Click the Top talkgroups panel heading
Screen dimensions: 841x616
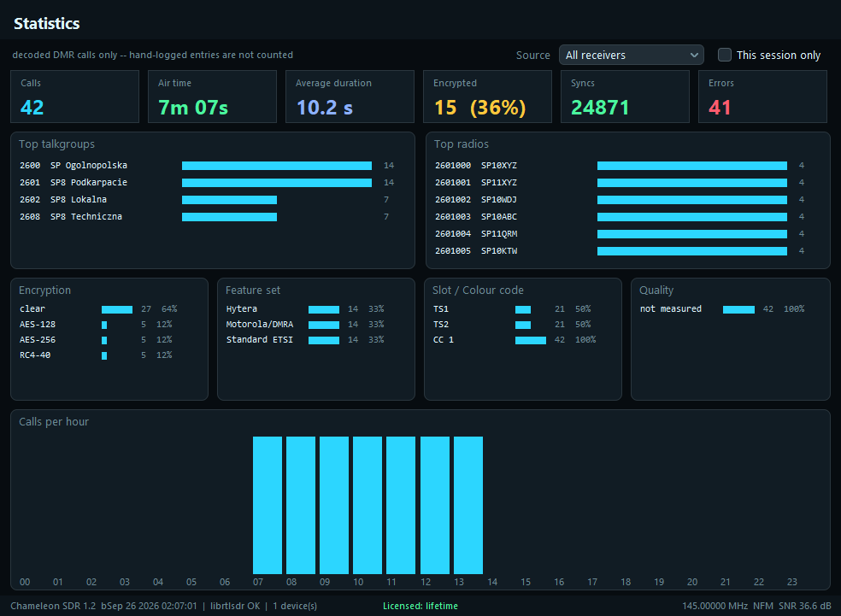(x=57, y=144)
